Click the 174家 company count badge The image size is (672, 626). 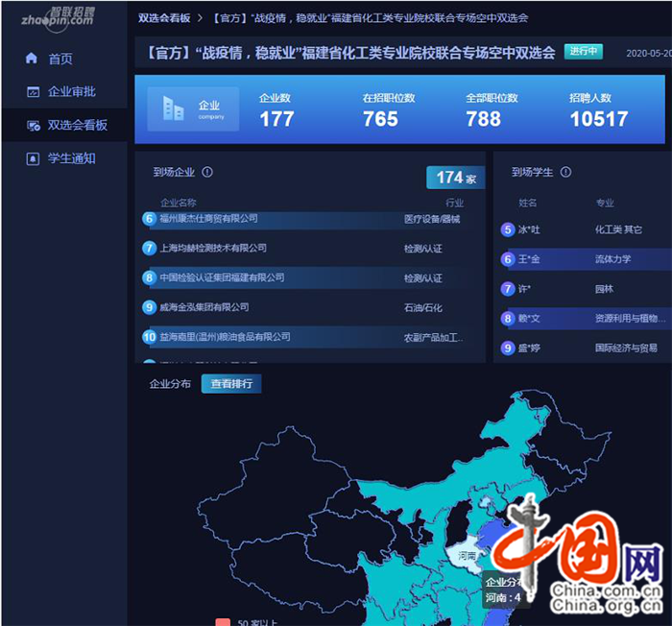pos(455,178)
